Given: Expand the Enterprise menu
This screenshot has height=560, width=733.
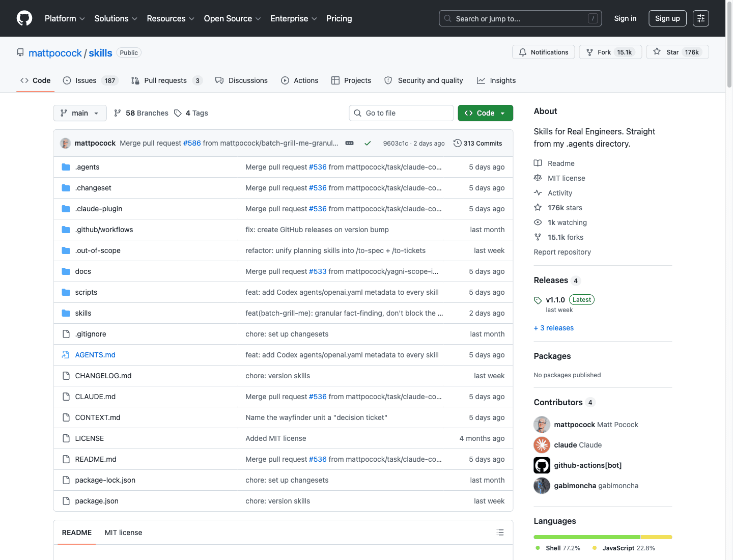Looking at the screenshot, I should click(x=294, y=18).
